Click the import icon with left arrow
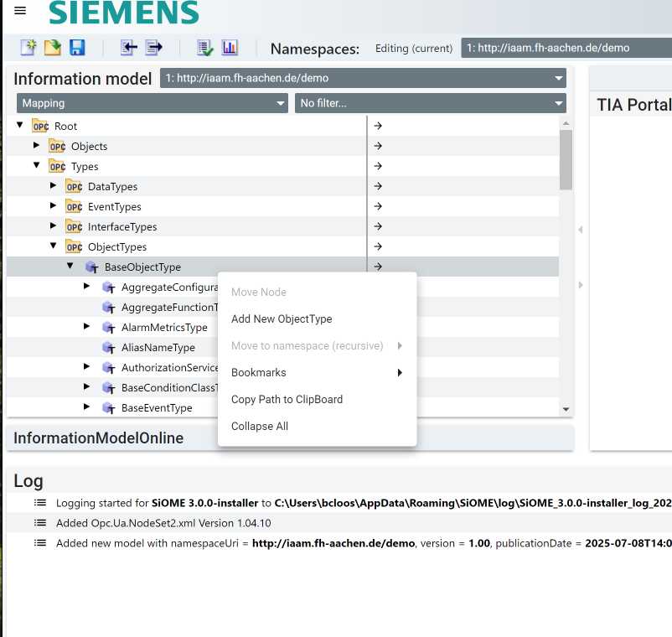 click(128, 48)
